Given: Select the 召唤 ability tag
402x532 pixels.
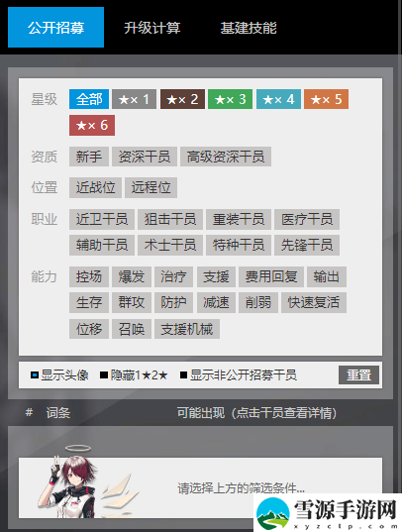Looking at the screenshot, I should [132, 329].
